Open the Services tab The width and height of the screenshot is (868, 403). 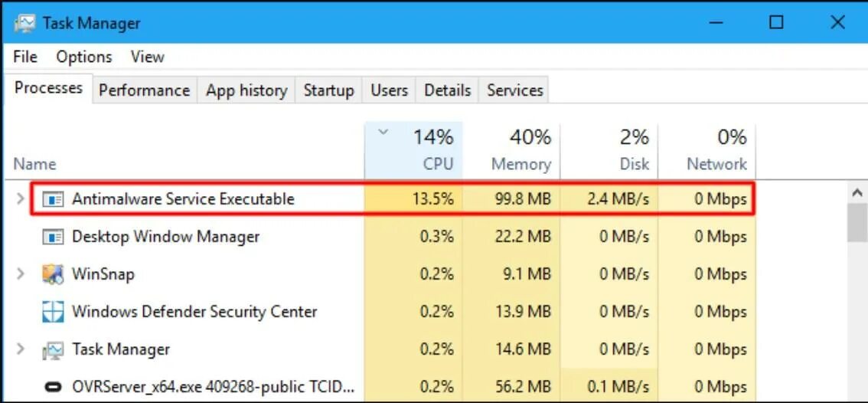[x=514, y=90]
